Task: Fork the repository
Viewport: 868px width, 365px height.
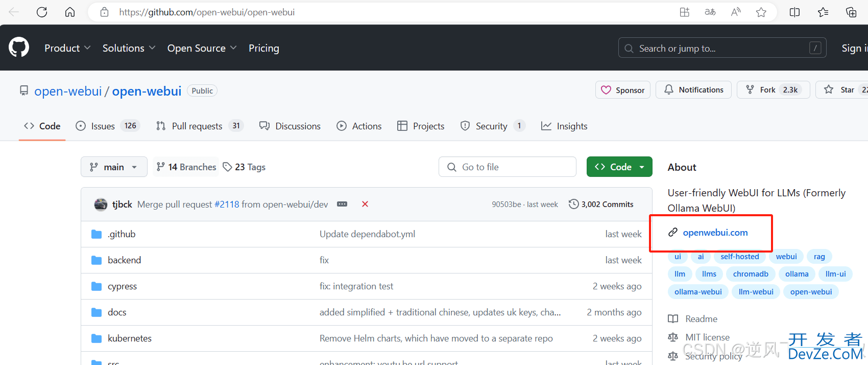Action: click(x=774, y=90)
